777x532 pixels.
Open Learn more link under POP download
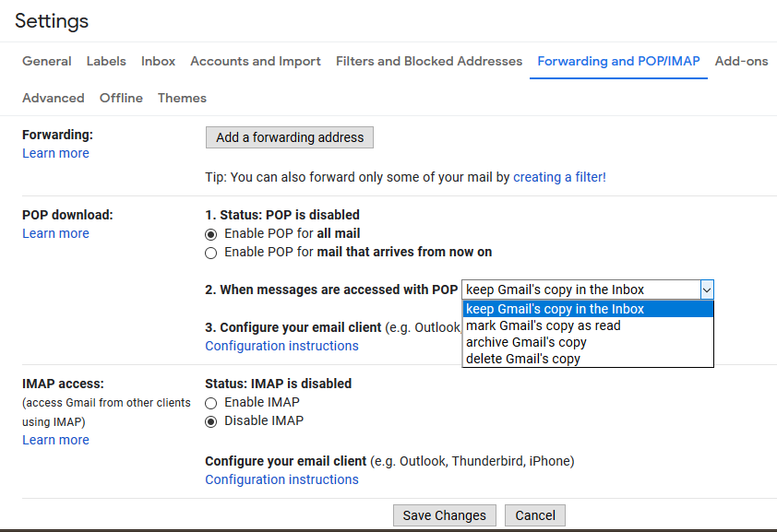point(55,233)
